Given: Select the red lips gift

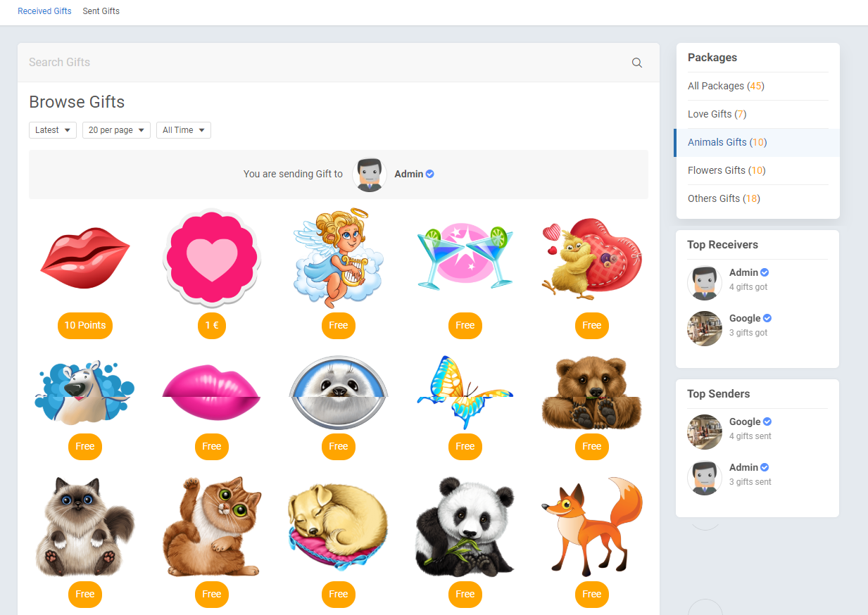Looking at the screenshot, I should [85, 258].
